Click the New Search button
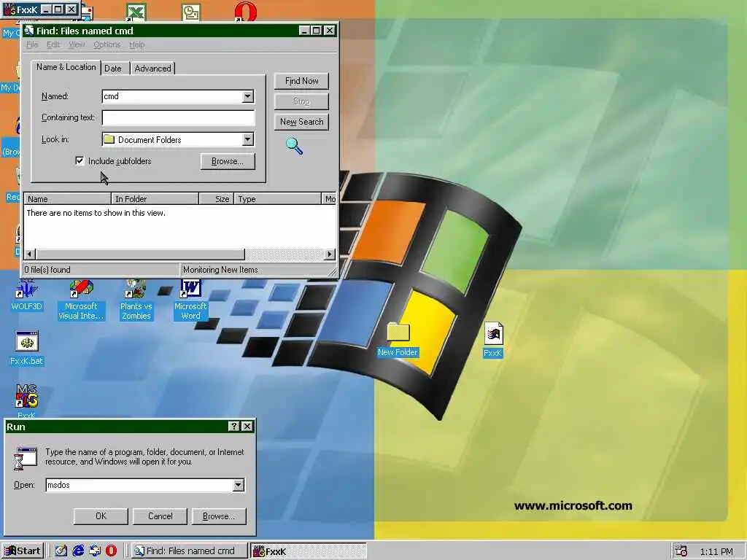Screen dimensions: 747x560 click(301, 122)
